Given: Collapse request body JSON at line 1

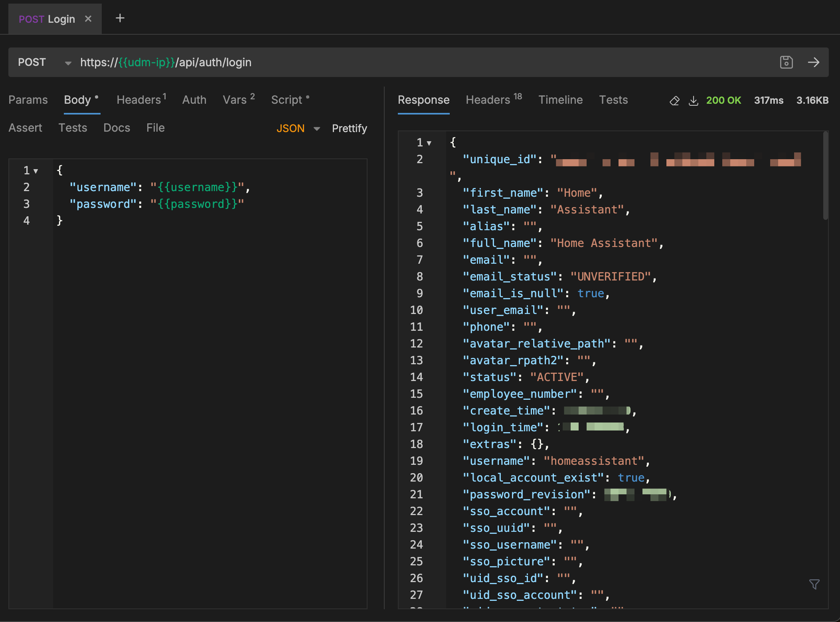Looking at the screenshot, I should [36, 171].
